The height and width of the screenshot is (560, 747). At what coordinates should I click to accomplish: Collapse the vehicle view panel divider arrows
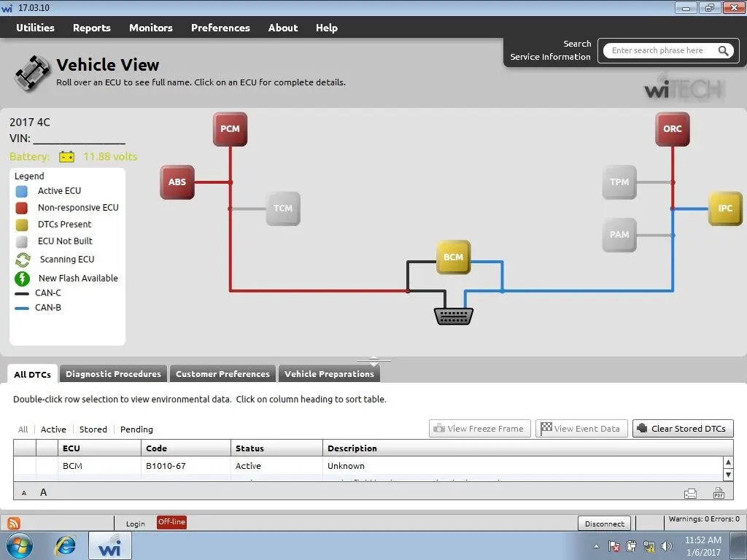[374, 361]
